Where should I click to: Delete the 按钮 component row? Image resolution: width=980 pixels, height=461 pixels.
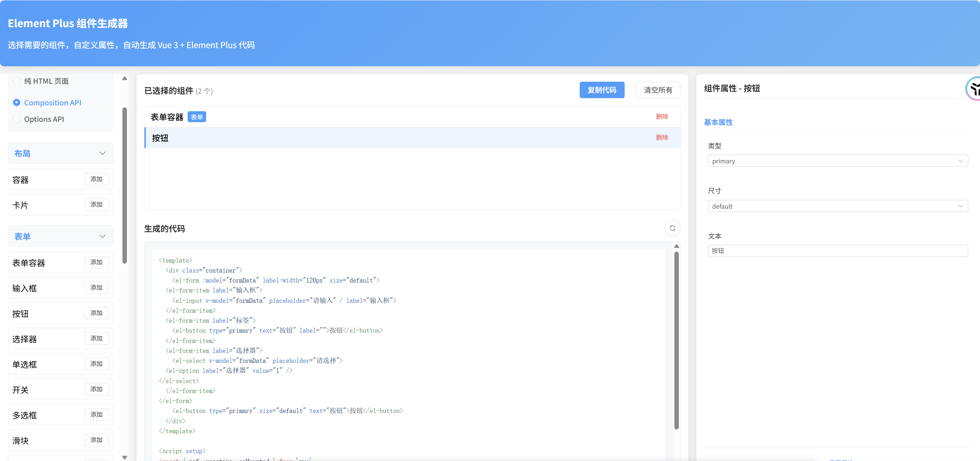point(662,137)
